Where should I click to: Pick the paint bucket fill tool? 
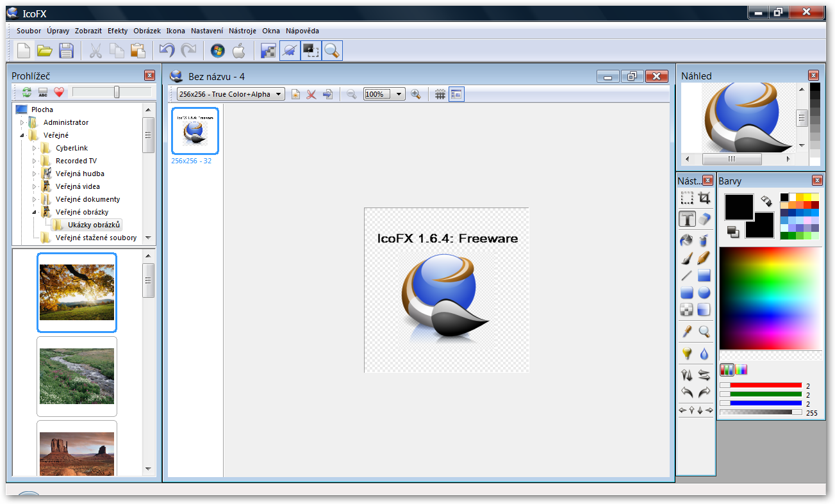[x=687, y=241]
